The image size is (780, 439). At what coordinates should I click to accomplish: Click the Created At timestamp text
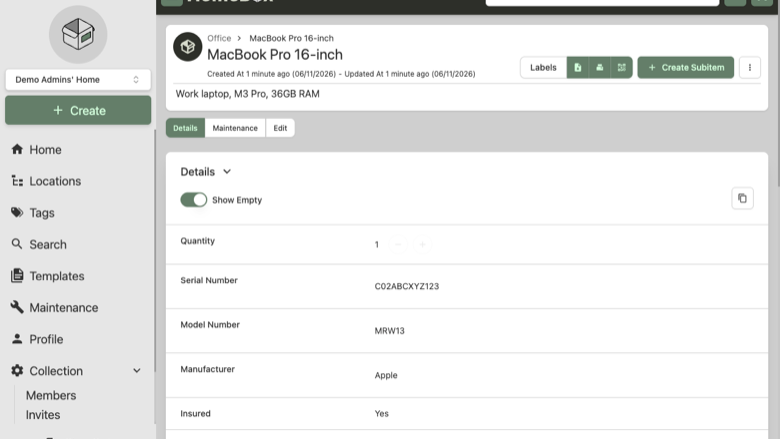pos(272,74)
